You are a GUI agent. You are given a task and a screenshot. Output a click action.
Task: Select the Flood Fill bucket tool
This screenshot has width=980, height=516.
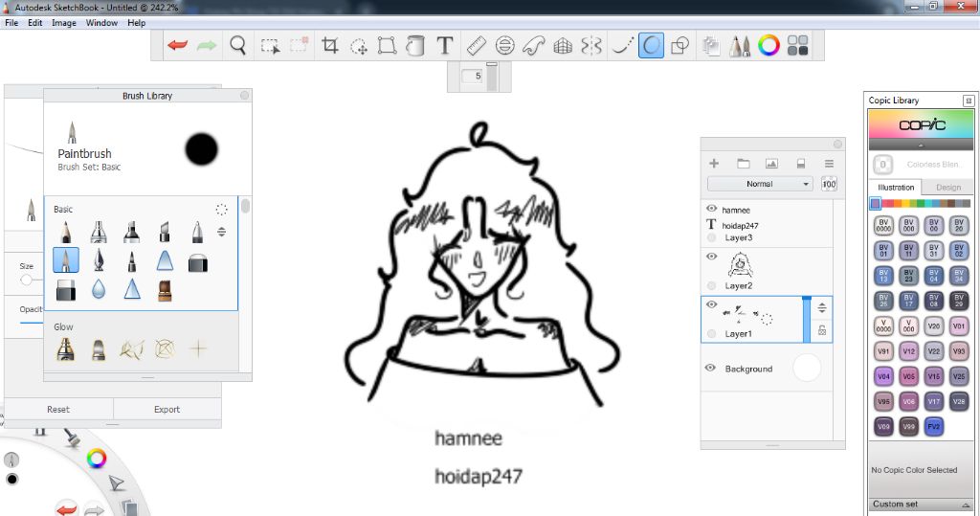tap(415, 46)
